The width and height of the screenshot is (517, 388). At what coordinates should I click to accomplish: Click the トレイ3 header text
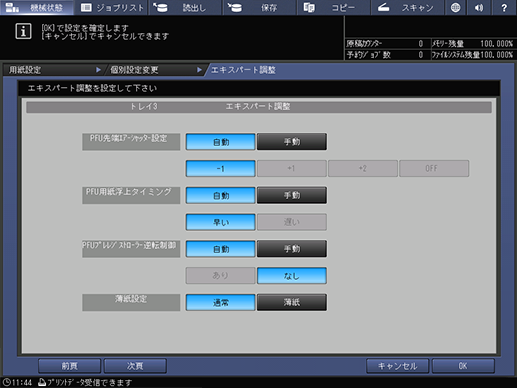click(143, 107)
